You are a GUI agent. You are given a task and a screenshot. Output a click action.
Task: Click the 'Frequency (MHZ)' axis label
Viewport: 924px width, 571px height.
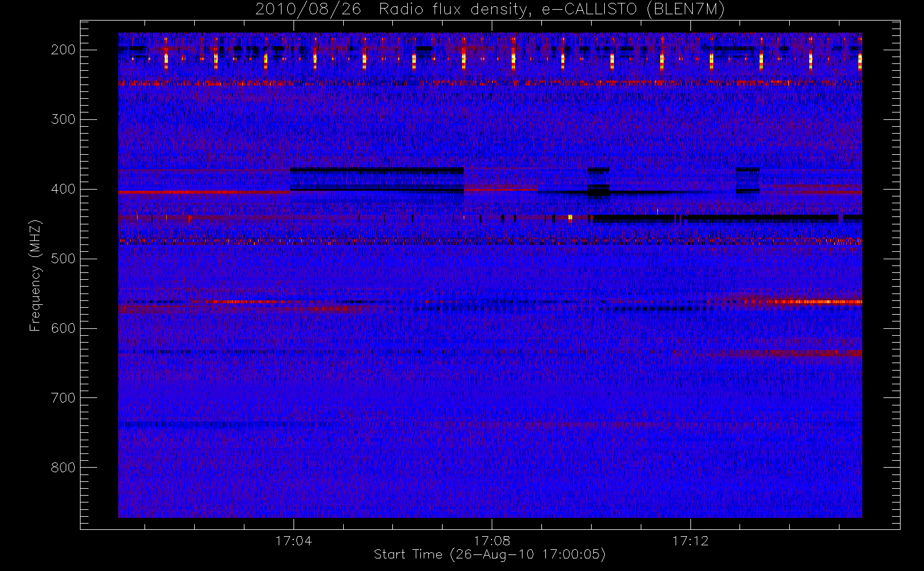point(35,275)
